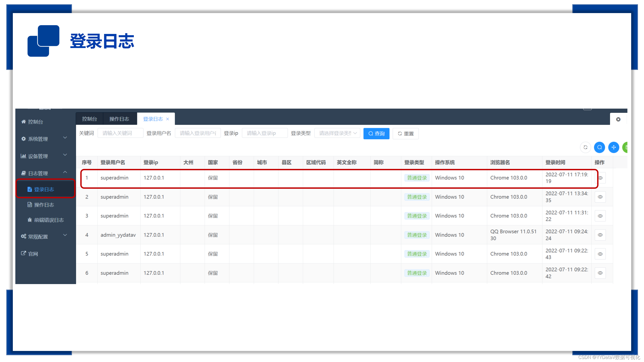Viewport: 644px width, 362px height.
Task: Click the blue move/drag circle icon
Action: (x=614, y=147)
